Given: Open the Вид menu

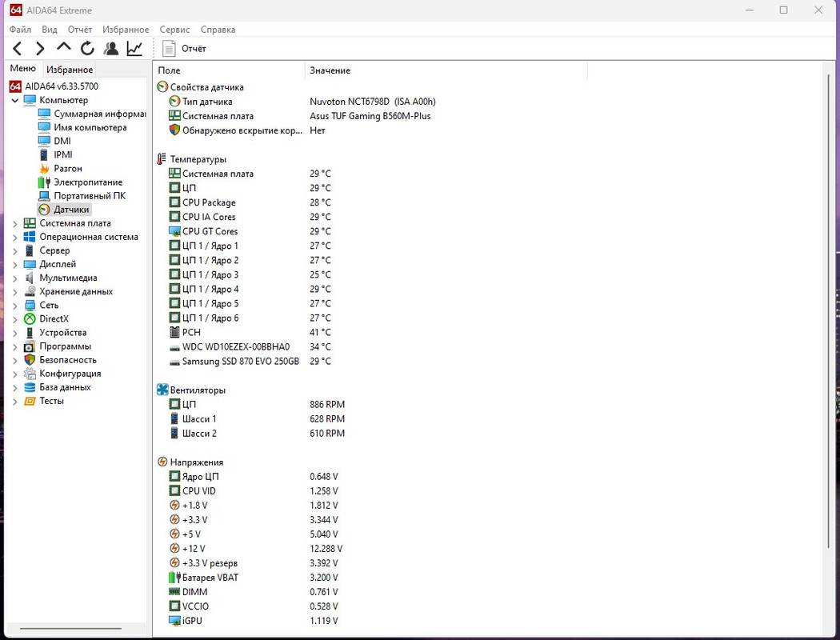Looking at the screenshot, I should click(x=50, y=30).
